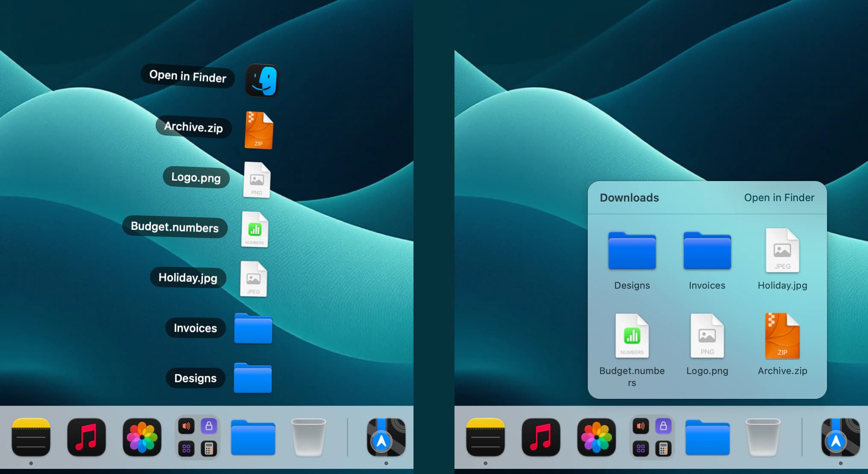Click the Downloads folder in left Dock
The height and width of the screenshot is (474, 868).
(x=253, y=437)
